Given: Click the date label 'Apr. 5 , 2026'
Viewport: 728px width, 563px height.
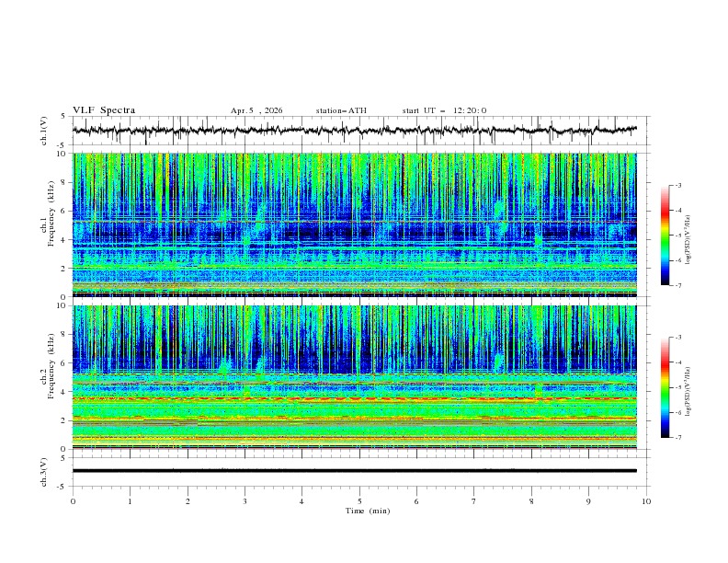Looking at the screenshot, I should 256,110.
